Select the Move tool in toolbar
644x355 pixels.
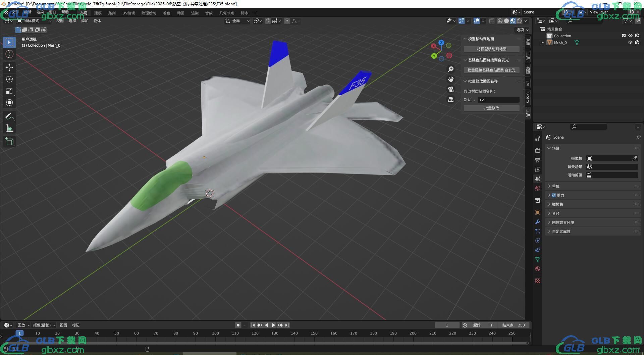(x=9, y=67)
